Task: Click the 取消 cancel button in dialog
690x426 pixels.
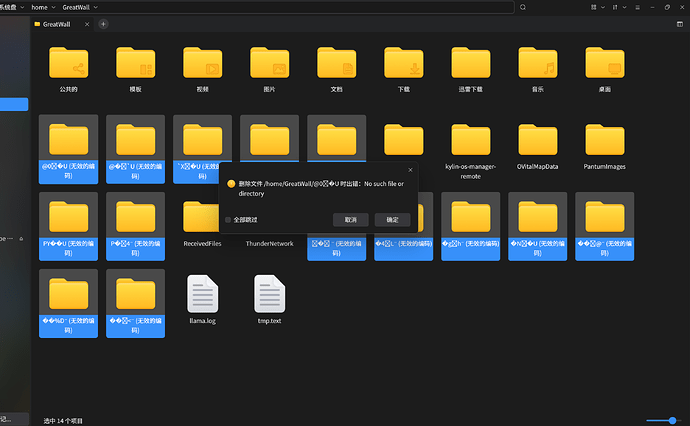Action: (350, 219)
